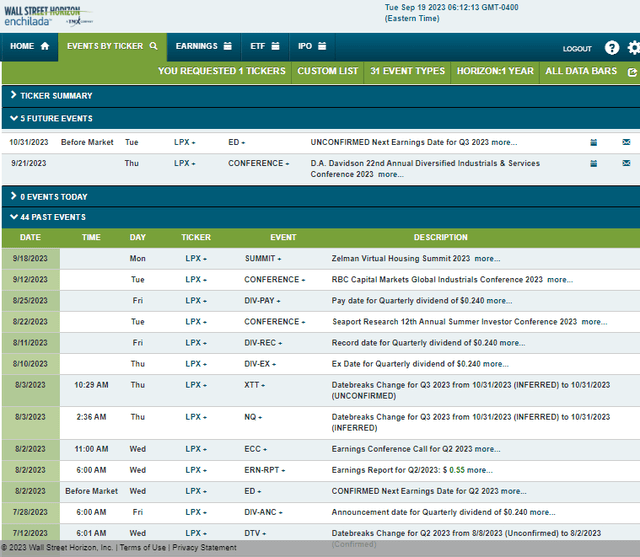The image size is (640, 557).
Task: Select the 2:36 AM time cell
Action: 91,417
